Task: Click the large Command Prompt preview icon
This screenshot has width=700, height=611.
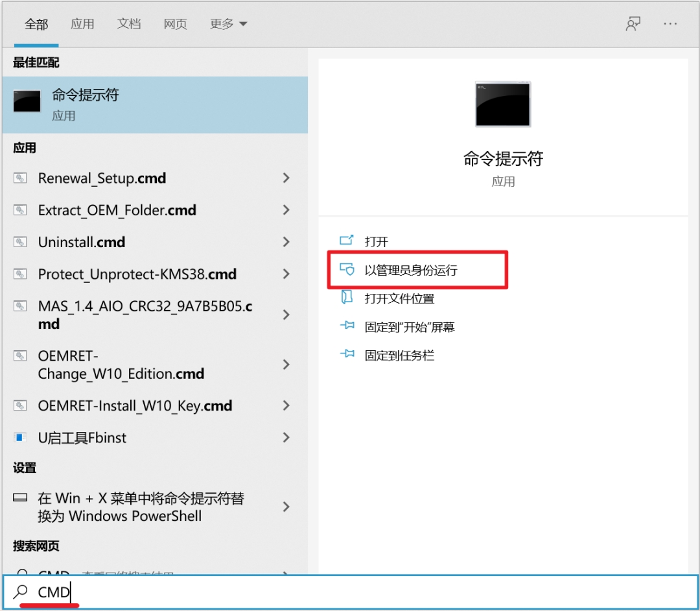Action: (503, 104)
